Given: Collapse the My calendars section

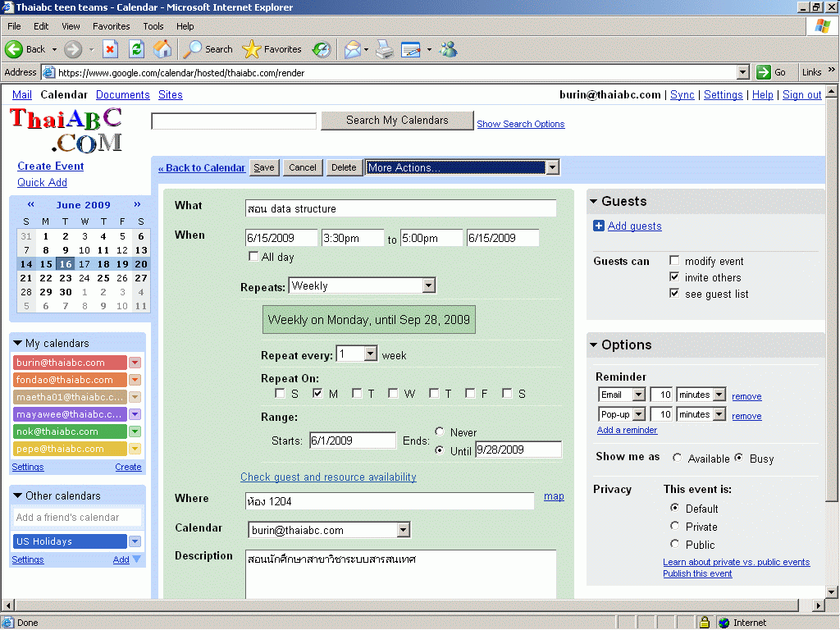Looking at the screenshot, I should click(x=18, y=344).
